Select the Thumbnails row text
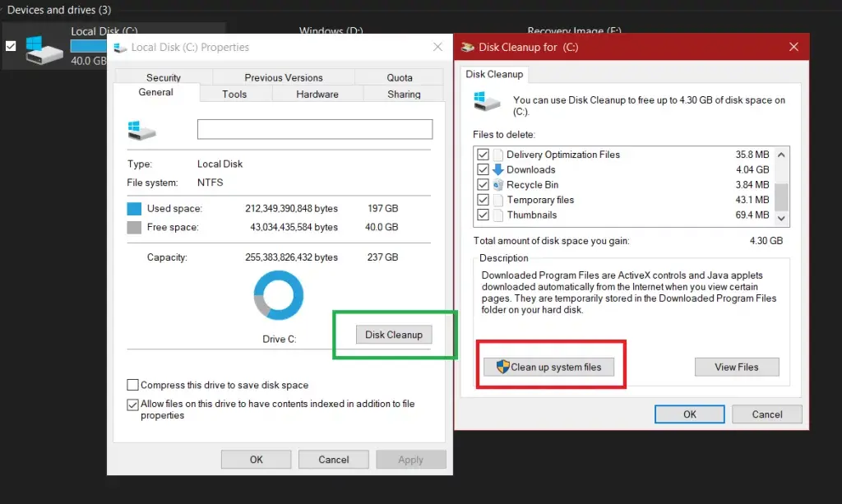This screenshot has width=842, height=504. pos(532,215)
